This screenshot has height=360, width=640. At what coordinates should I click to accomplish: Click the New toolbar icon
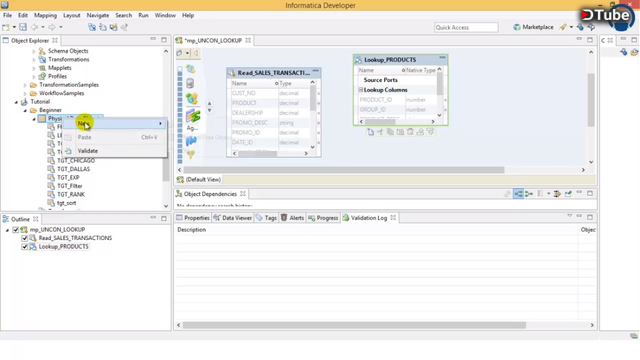6,27
